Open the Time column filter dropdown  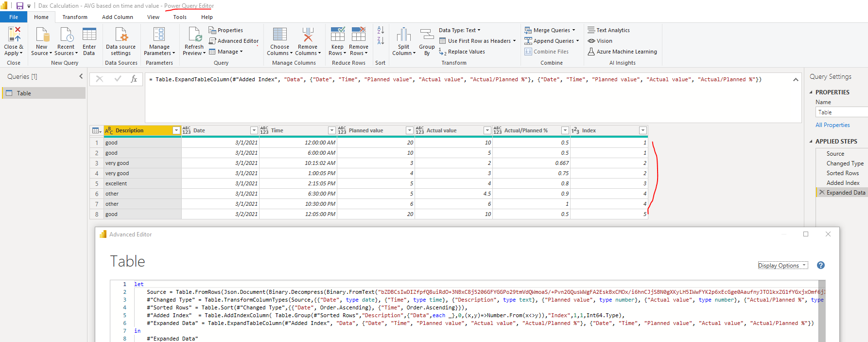[332, 130]
